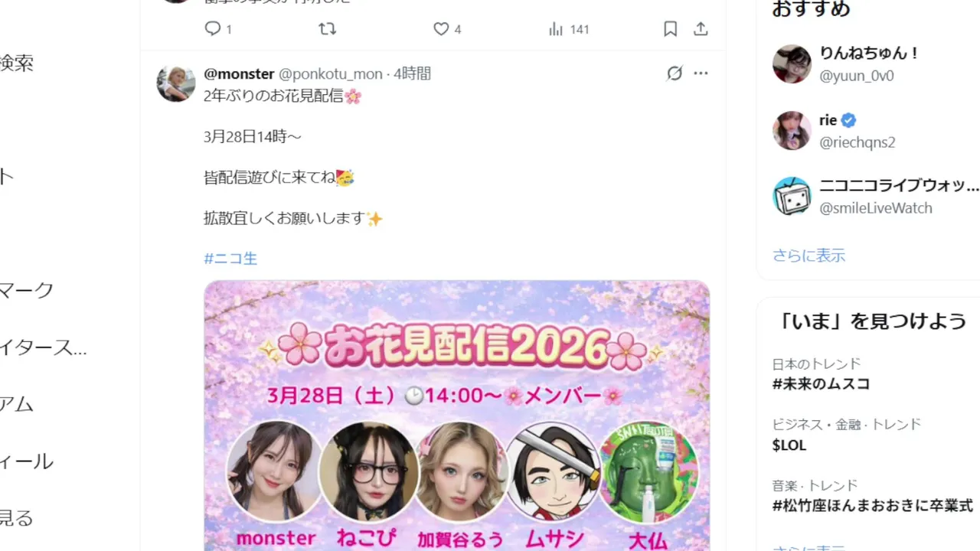Viewport: 980px width, 551px height.
Task: Open the #松竹座ほんまおおきに卒業式 trend
Action: pyautogui.click(x=873, y=506)
